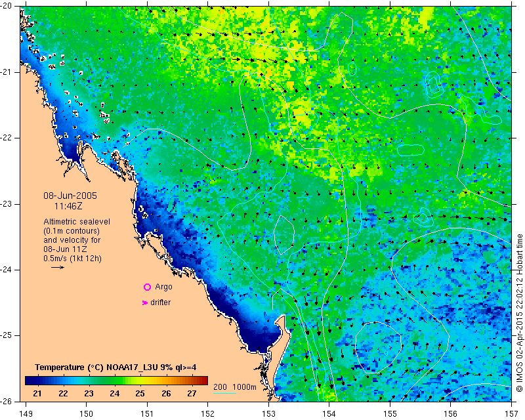Click the 150 longitude axis label
This screenshot has width=525, height=420.
point(87,414)
